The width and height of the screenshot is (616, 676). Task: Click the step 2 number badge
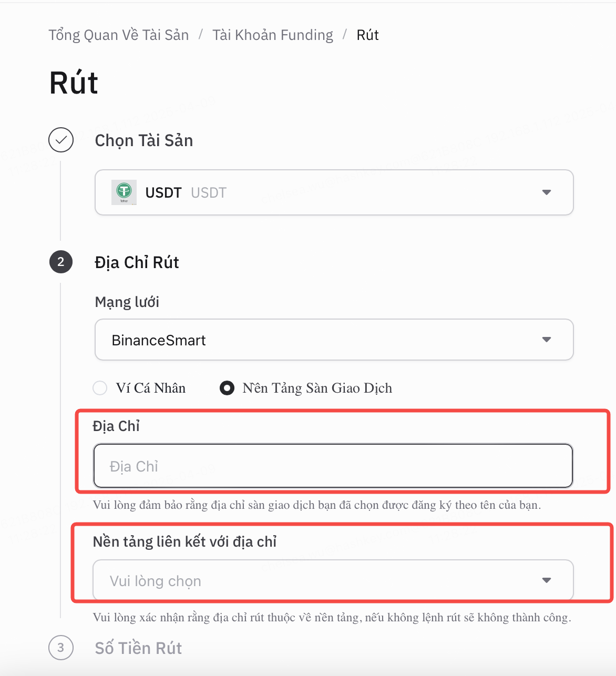click(61, 262)
